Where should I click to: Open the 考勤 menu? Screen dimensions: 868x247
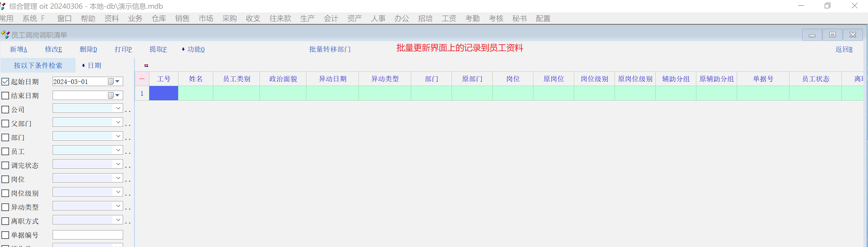pyautogui.click(x=472, y=19)
